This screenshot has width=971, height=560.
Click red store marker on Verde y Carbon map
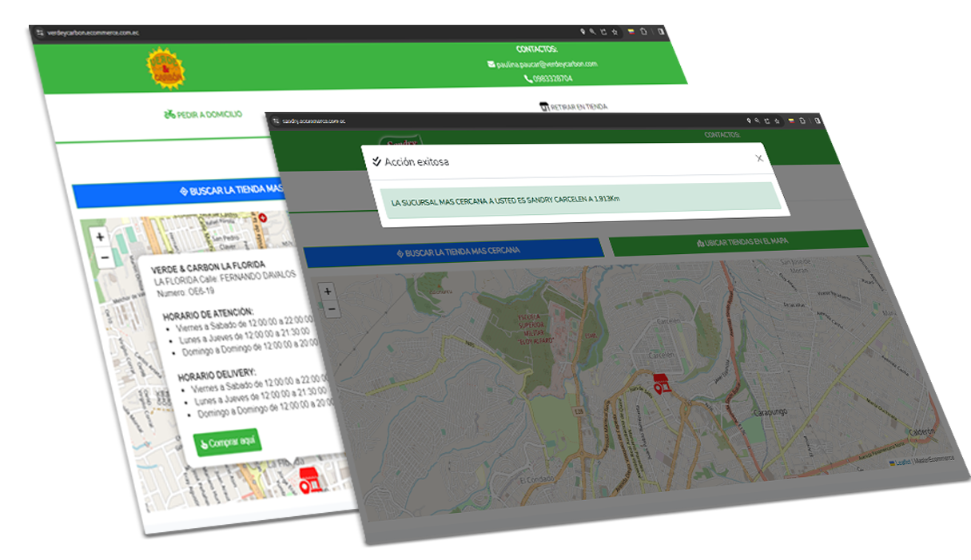point(310,481)
